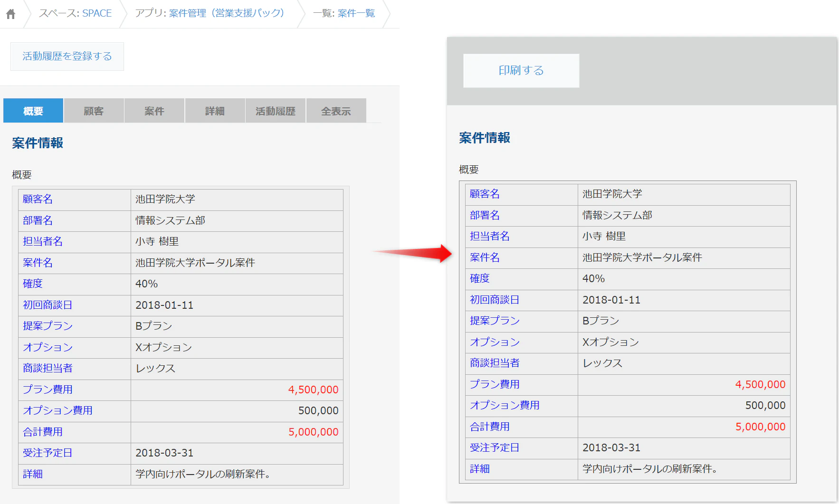The image size is (839, 504).
Task: Click 池田学院大学 in the print preview
Action: point(612,194)
